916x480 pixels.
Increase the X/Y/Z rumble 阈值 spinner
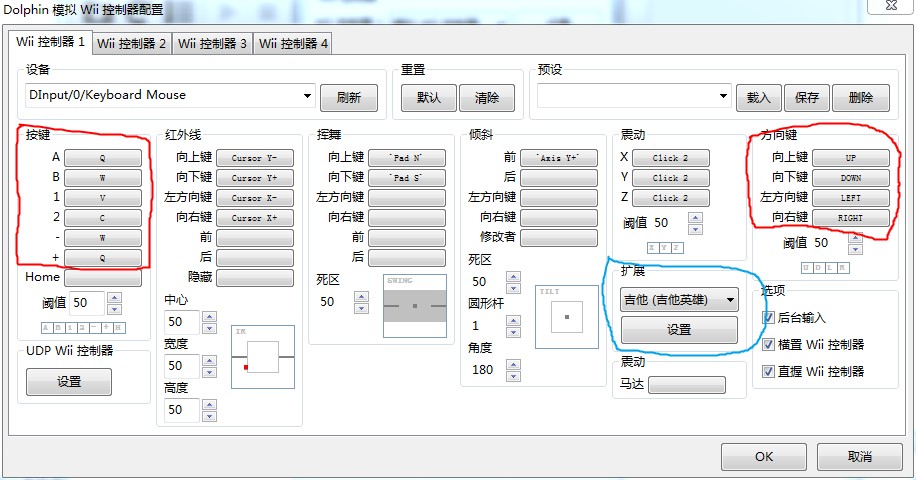(695, 217)
